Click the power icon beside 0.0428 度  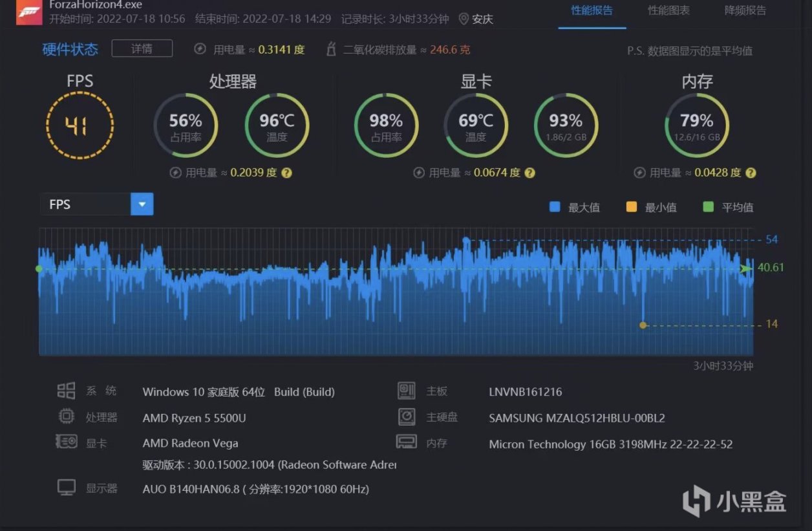(x=639, y=173)
